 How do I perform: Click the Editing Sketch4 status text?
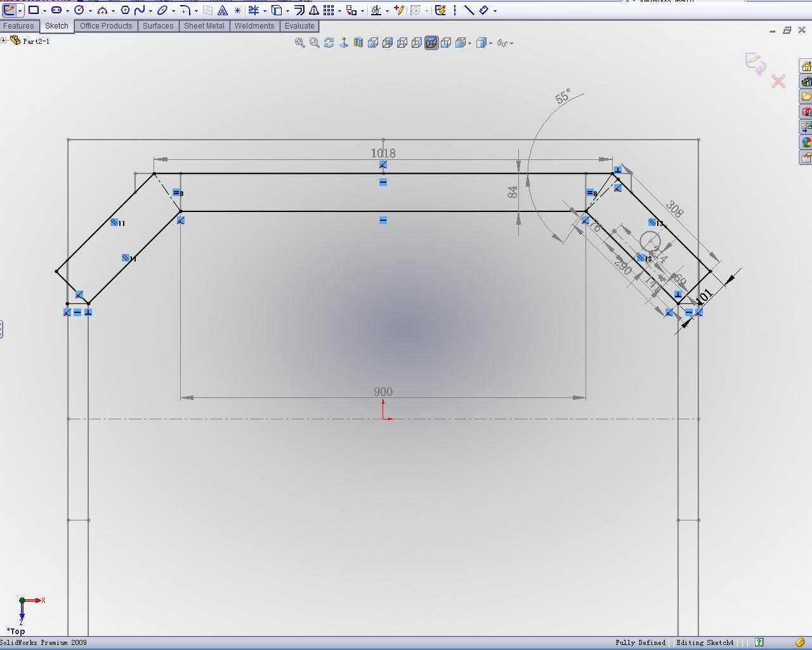click(x=705, y=642)
